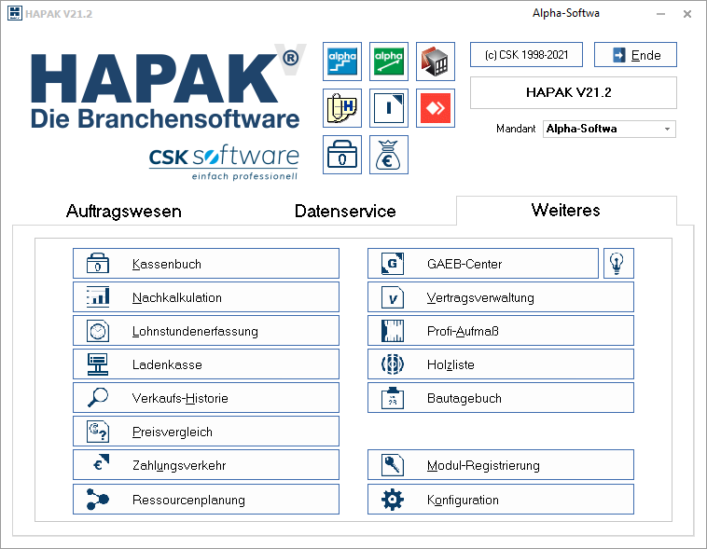Open Konfiguration settings
The width and height of the screenshot is (707, 549).
tap(500, 499)
